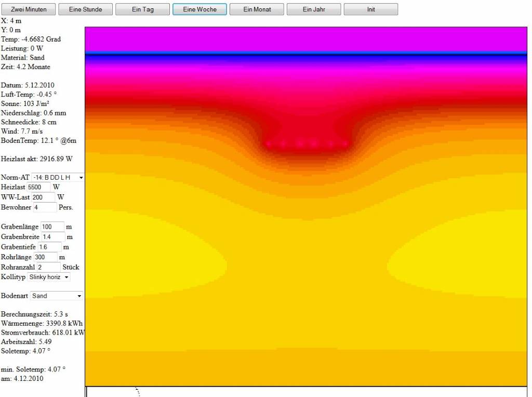Screen dimensions: 532x397
Task: Click 'BodenTemp: 12.1 ° @6m' text
Action: (38, 140)
